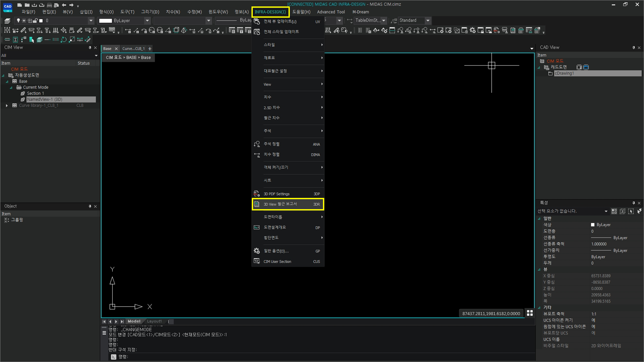The height and width of the screenshot is (362, 644).
Task: Select the 3D View 철근 보고서 menu entry
Action: [288, 204]
